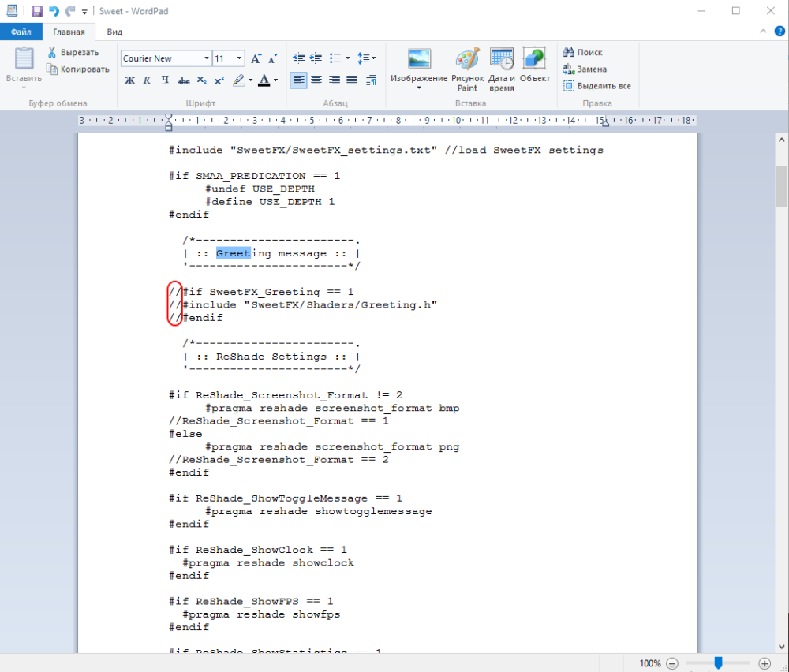Switch to the Главная tab
The width and height of the screenshot is (789, 672).
pos(69,32)
